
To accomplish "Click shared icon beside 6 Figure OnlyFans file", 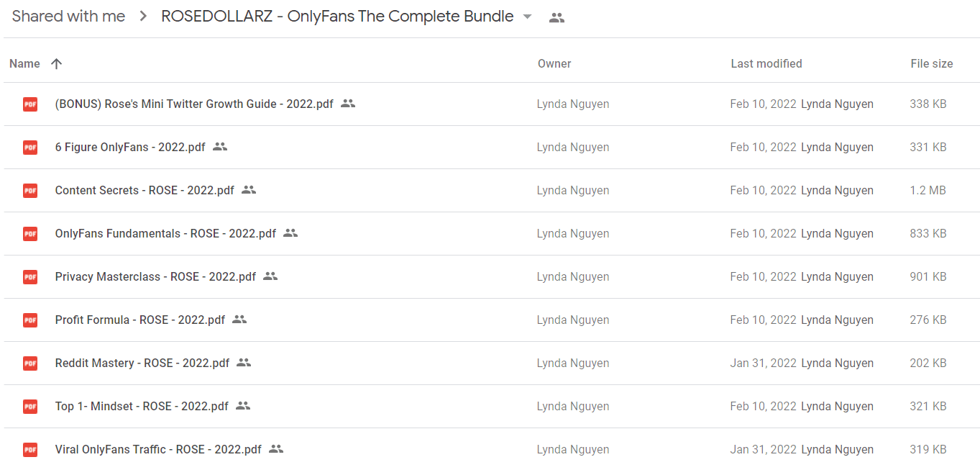I will pos(220,147).
